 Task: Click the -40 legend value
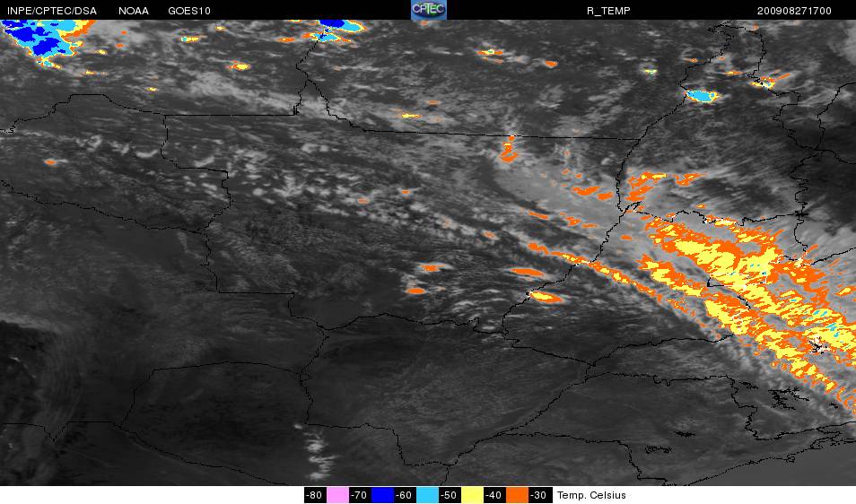click(x=494, y=495)
